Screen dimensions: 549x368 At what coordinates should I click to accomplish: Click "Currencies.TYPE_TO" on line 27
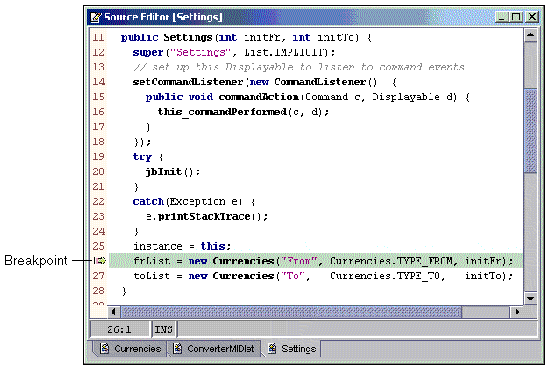tap(385, 276)
